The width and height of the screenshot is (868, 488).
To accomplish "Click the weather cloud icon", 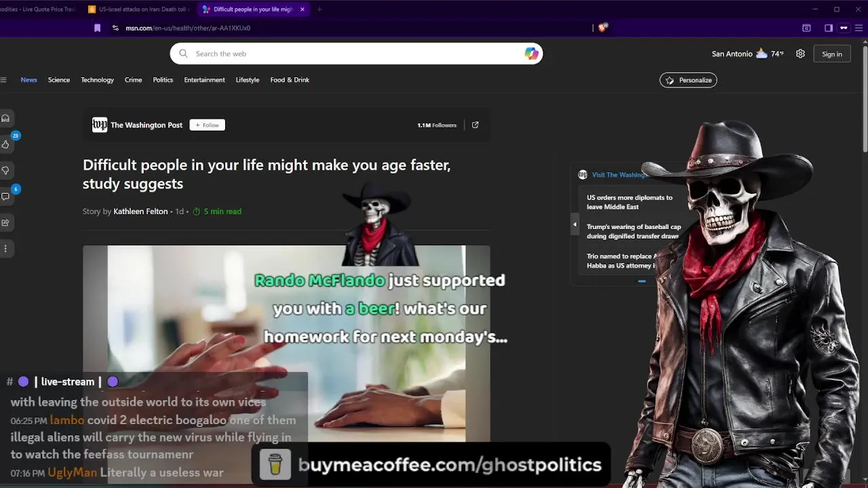I will [x=762, y=54].
